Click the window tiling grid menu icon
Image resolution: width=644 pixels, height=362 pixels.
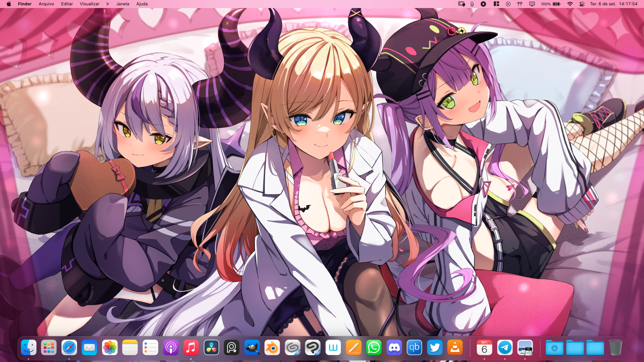[x=496, y=4]
